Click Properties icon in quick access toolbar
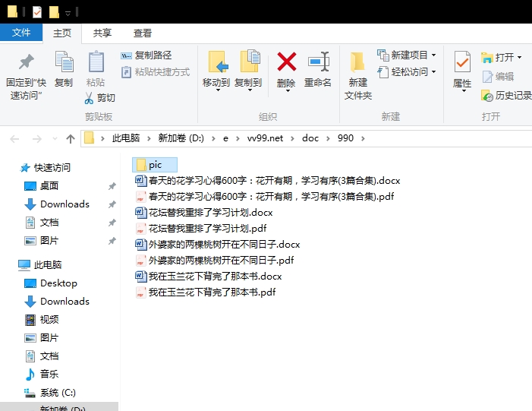 coord(37,12)
